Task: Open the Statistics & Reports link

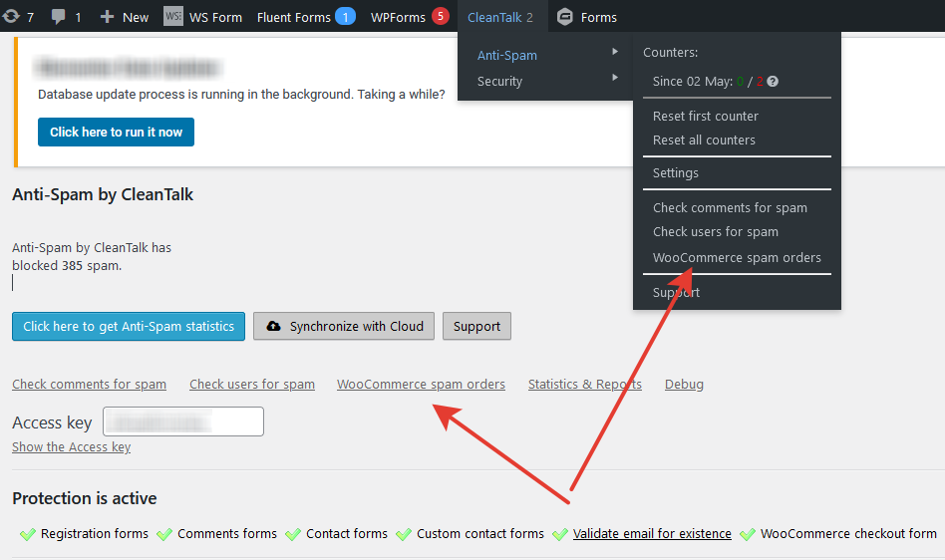Action: (584, 385)
